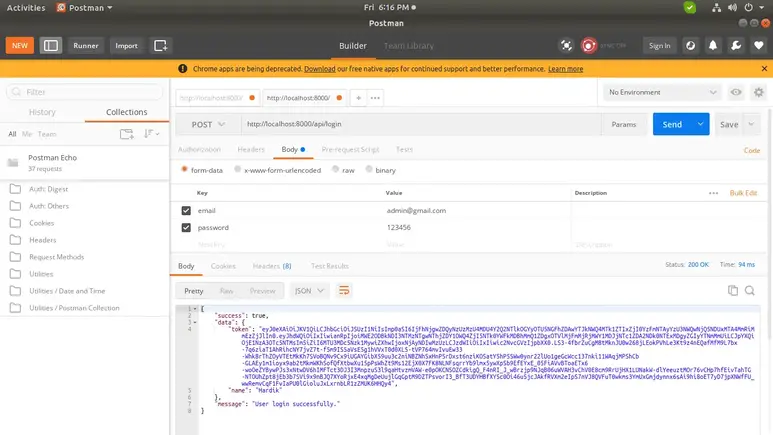Screen dimensions: 773x435
Task: Expand the No Environment dropdown
Action: (x=661, y=92)
